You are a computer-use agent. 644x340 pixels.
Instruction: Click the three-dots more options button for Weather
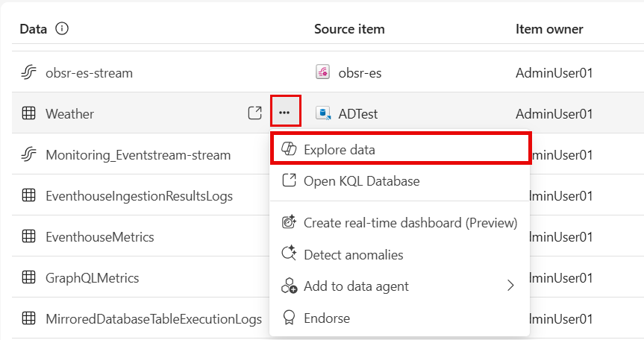click(x=284, y=113)
